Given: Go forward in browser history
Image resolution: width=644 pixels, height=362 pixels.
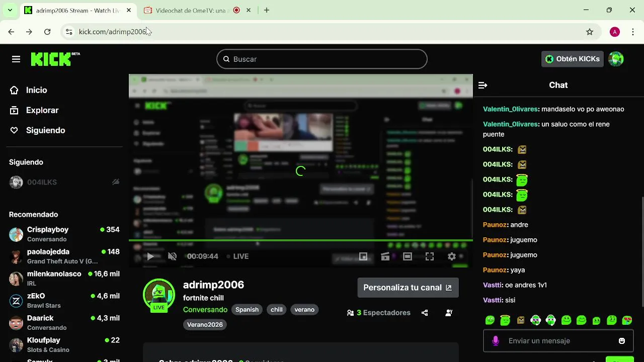Looking at the screenshot, I should [29, 32].
